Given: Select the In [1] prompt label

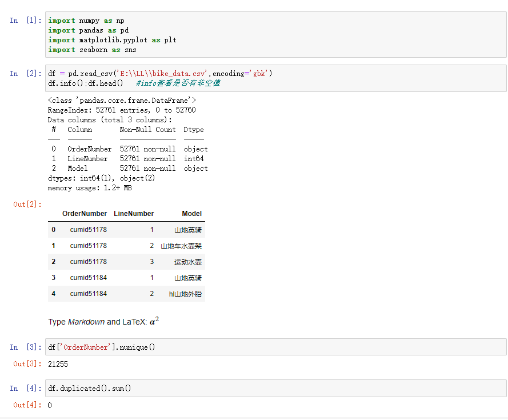Looking at the screenshot, I should click(x=26, y=21).
